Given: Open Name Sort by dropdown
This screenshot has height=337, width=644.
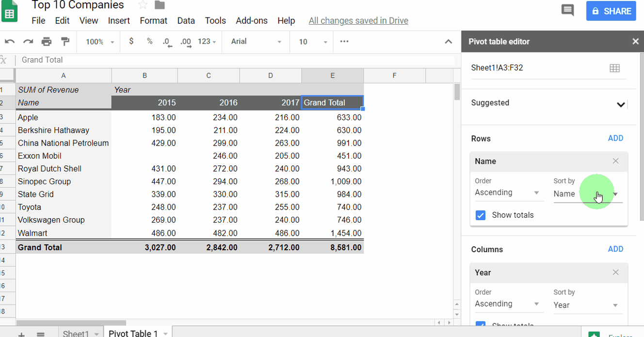Looking at the screenshot, I should click(587, 194).
